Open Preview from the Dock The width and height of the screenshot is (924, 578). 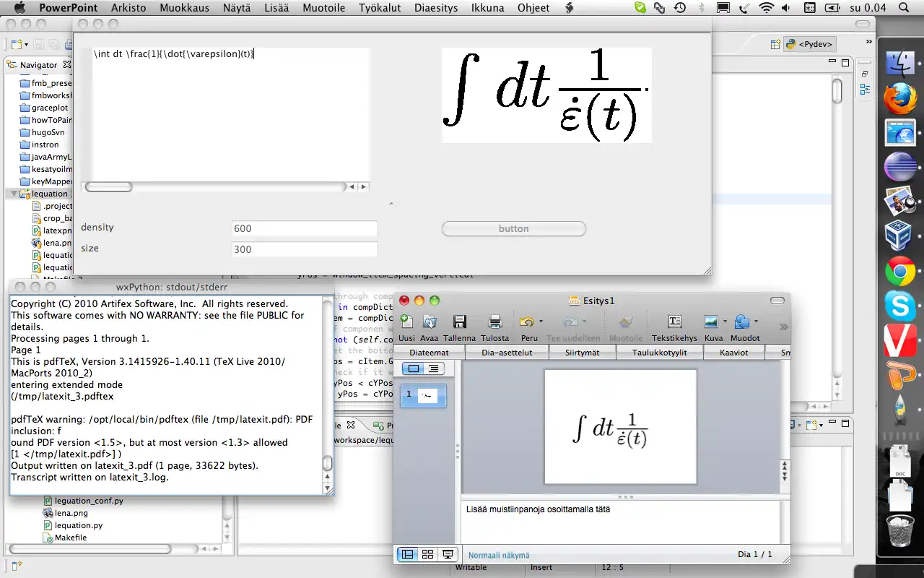[x=899, y=202]
